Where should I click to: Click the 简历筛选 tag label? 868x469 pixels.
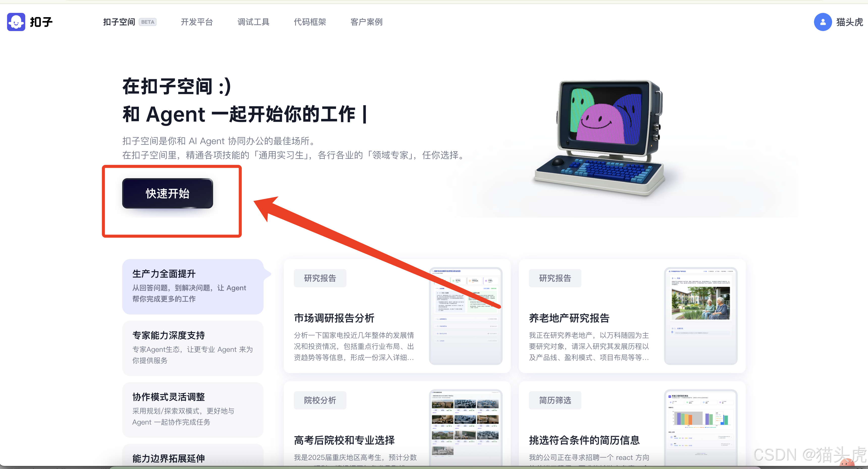click(x=555, y=400)
